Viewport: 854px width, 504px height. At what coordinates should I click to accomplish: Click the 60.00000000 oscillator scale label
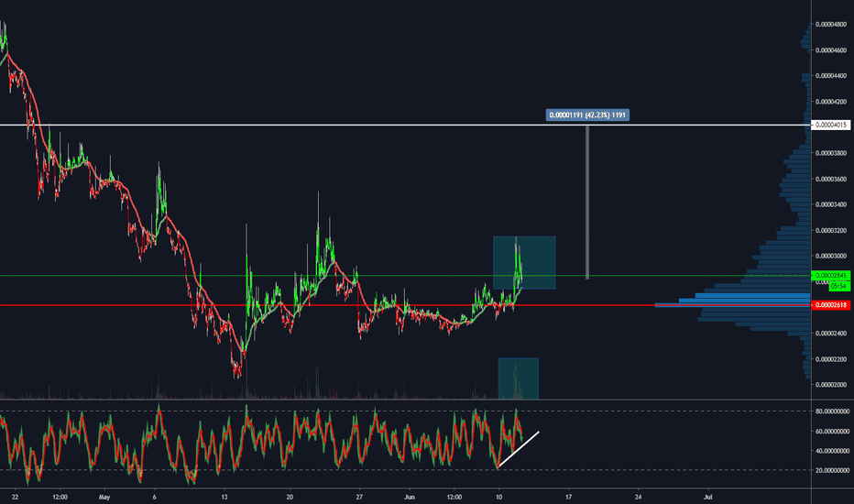[832, 431]
